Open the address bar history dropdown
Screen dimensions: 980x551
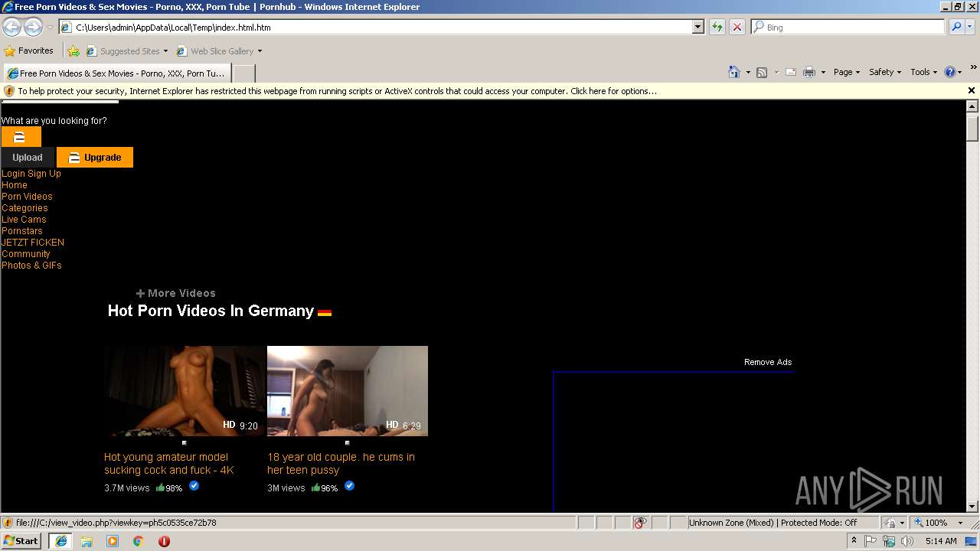(697, 27)
